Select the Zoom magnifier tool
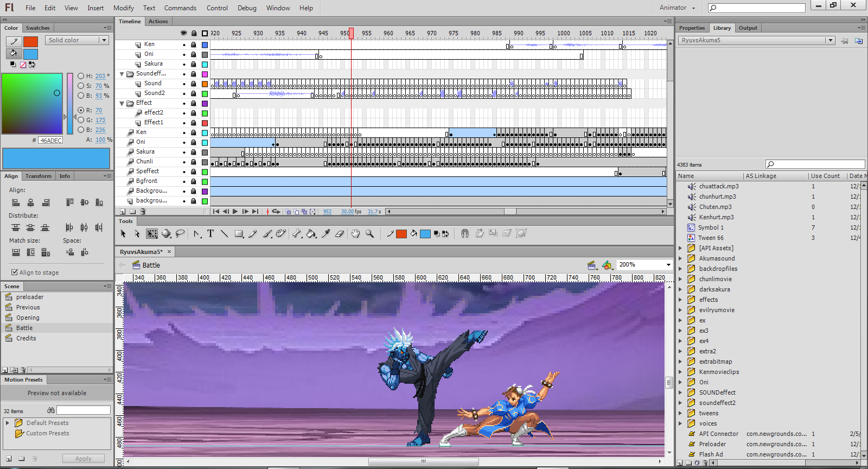 pyautogui.click(x=369, y=233)
